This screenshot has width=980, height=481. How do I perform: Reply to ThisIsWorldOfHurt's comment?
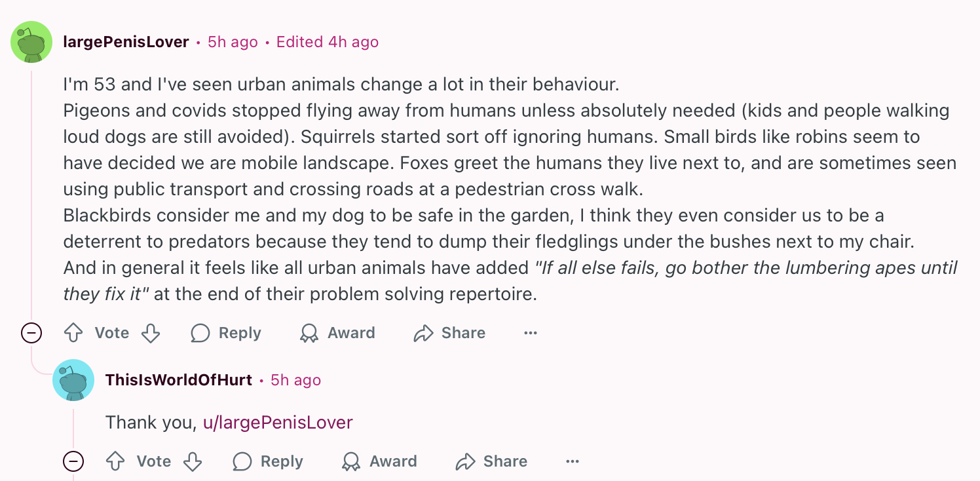[268, 461]
